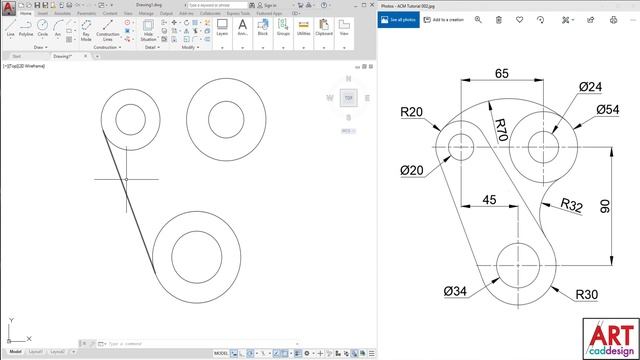Switch to the Manage ribbon tab

point(146,13)
